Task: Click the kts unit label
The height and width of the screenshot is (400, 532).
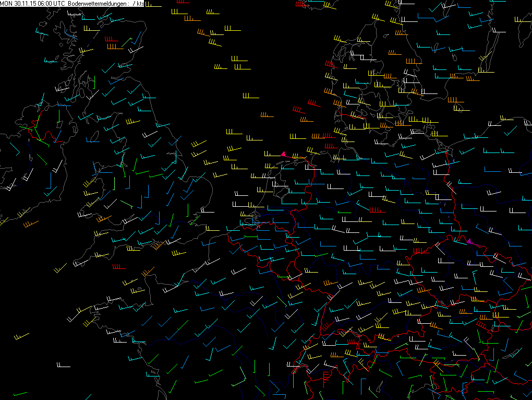Action: point(140,4)
